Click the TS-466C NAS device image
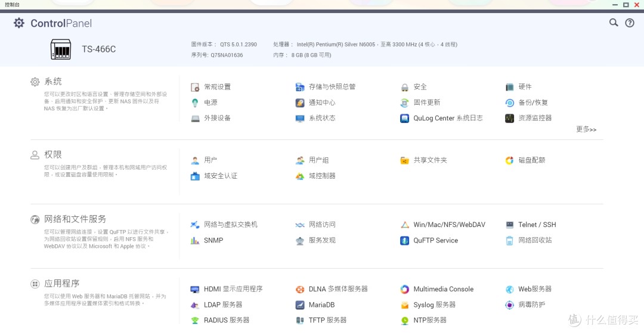The image size is (644, 333). pos(61,49)
